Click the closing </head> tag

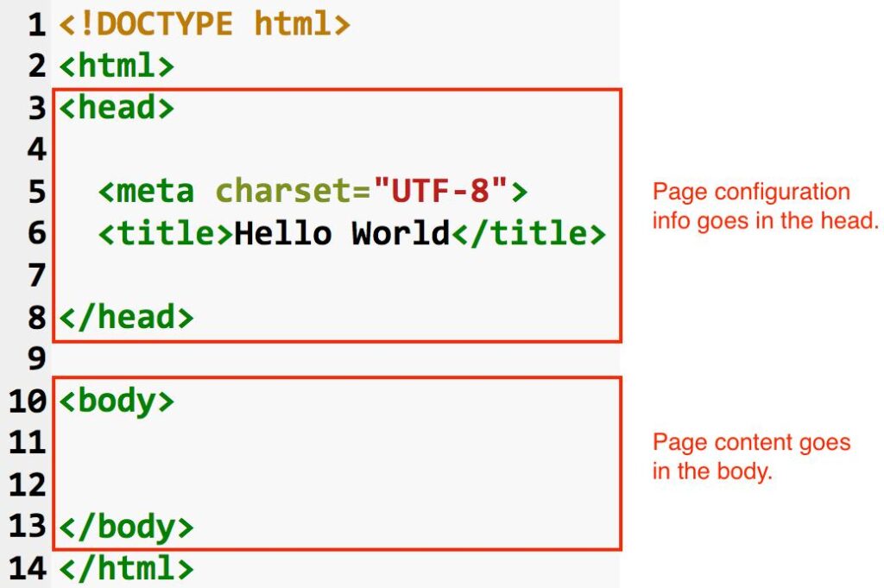(x=126, y=318)
